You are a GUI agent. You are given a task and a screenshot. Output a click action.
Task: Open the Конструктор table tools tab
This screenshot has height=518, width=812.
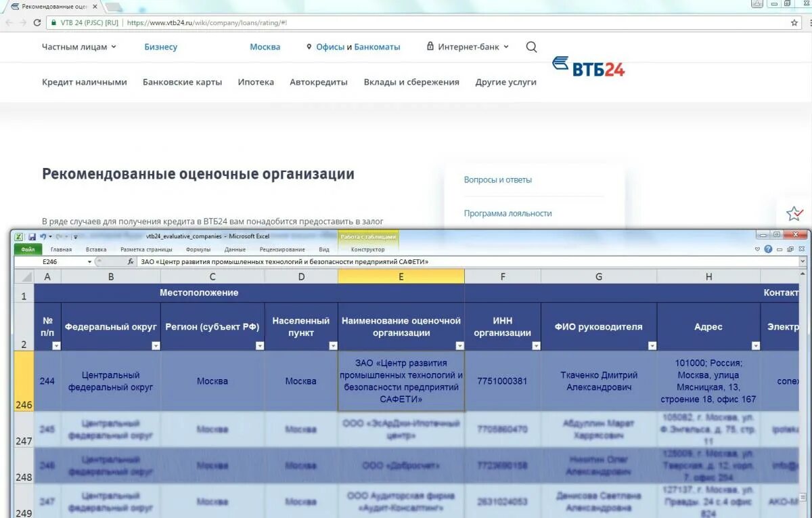(367, 249)
